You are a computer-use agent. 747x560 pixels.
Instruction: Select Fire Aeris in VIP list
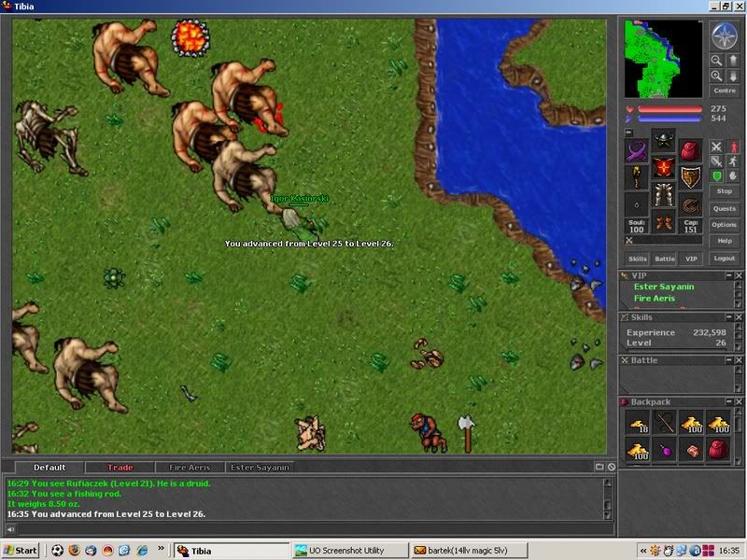point(655,299)
